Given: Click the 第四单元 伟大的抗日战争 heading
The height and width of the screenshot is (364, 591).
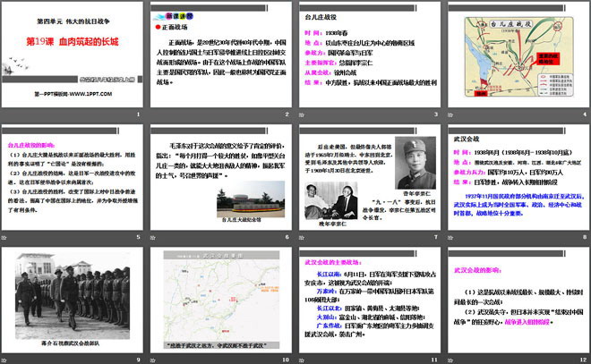Looking at the screenshot, I should [x=74, y=18].
